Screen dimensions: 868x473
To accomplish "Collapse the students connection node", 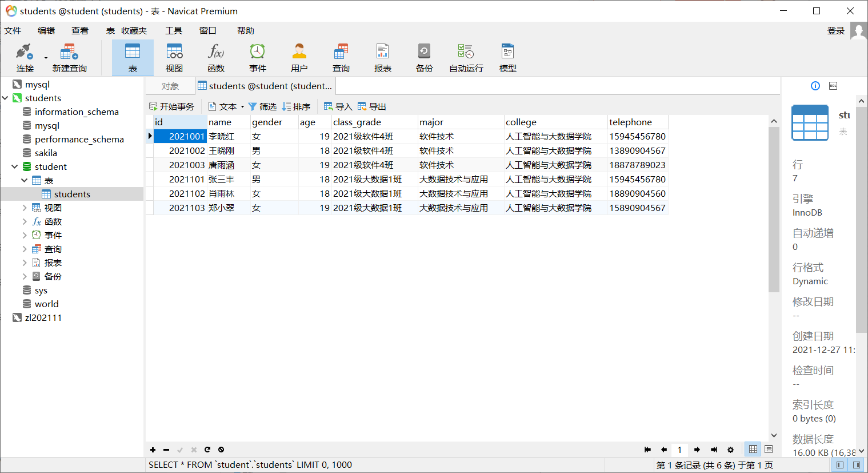I will [x=5, y=98].
